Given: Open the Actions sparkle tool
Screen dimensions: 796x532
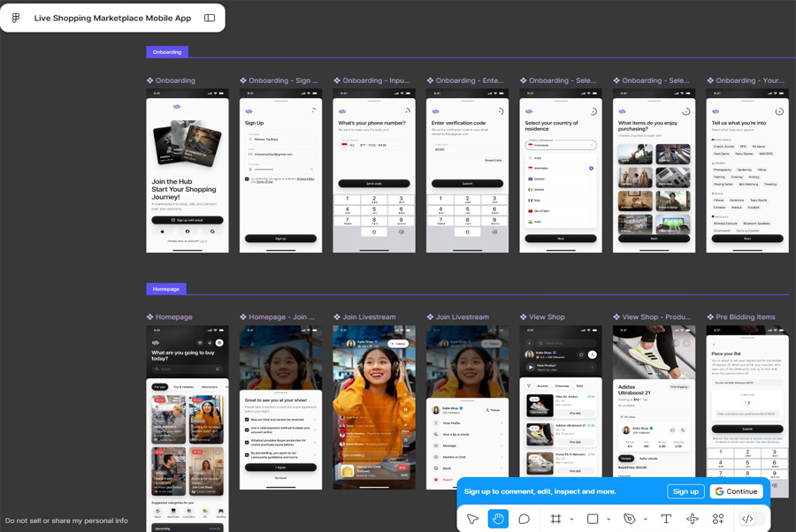Looking at the screenshot, I should tap(693, 519).
